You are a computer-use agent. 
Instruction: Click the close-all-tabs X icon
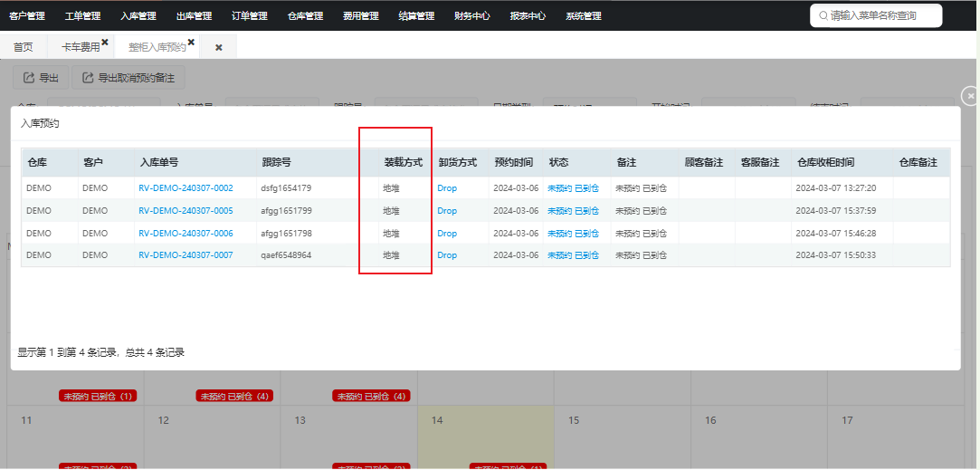(219, 48)
